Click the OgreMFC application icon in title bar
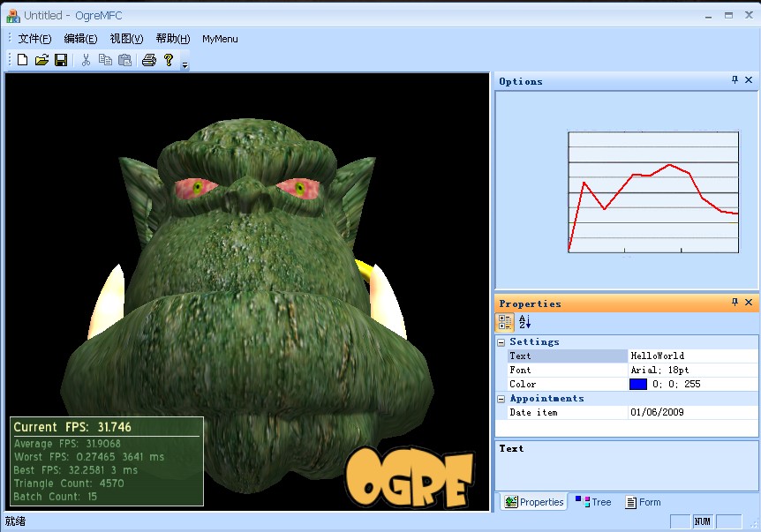The width and height of the screenshot is (761, 532). [x=13, y=16]
